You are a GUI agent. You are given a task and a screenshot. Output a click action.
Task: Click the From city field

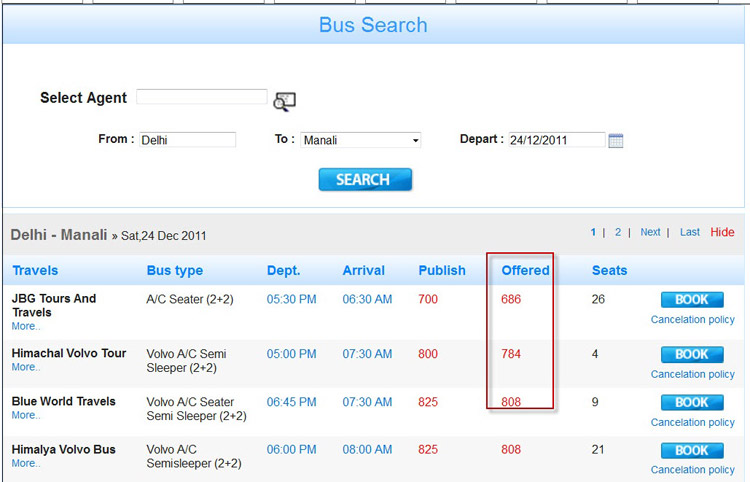(187, 140)
